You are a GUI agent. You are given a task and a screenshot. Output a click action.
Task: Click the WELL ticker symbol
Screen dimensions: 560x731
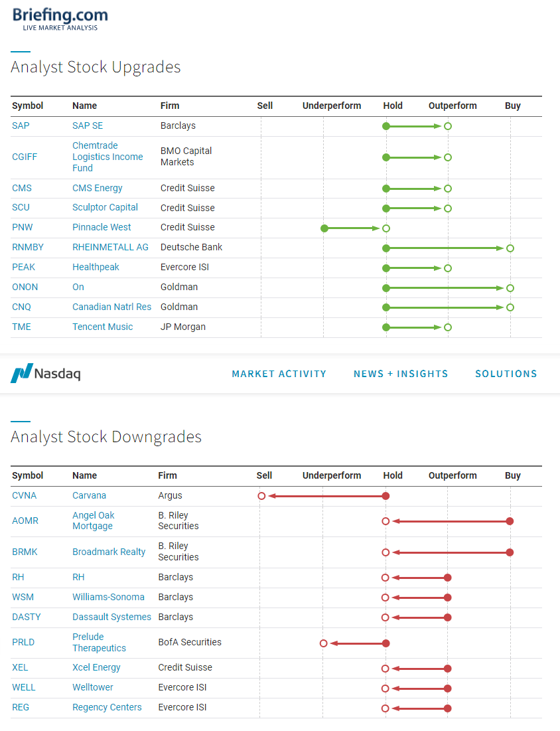point(24,688)
